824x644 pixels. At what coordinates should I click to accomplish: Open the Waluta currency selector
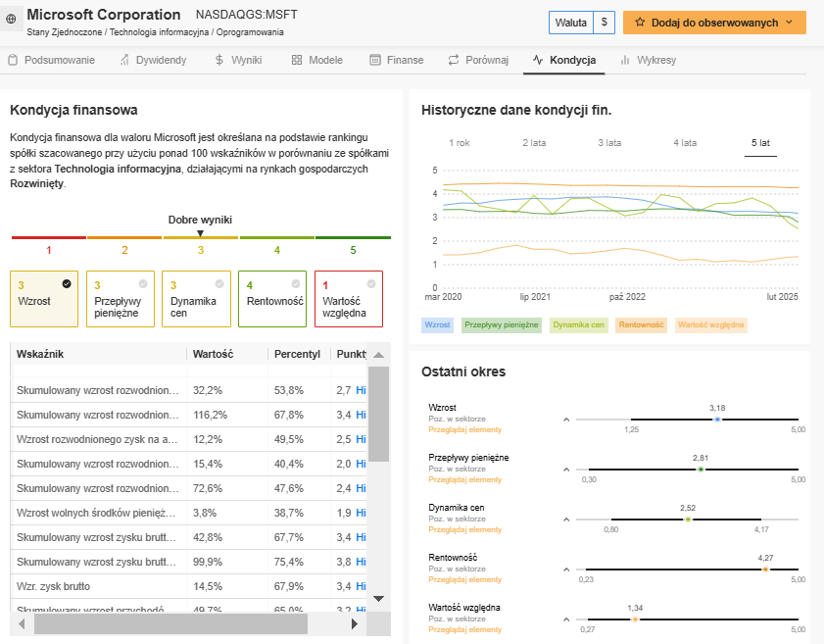(x=582, y=23)
